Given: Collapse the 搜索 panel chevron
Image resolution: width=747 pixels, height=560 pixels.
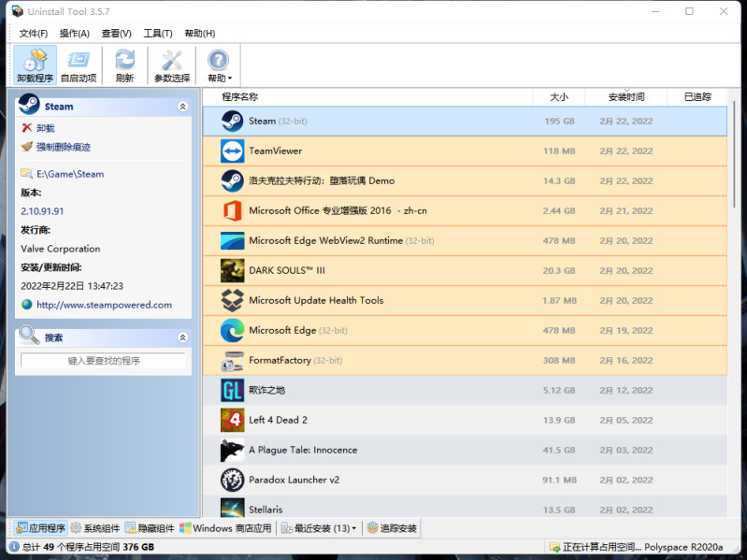Looking at the screenshot, I should [x=182, y=337].
